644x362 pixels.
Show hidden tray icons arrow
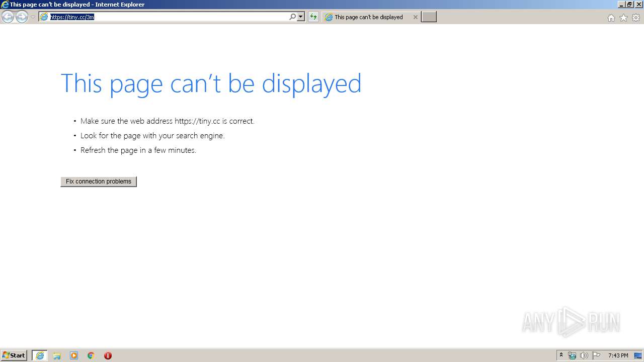(x=561, y=355)
